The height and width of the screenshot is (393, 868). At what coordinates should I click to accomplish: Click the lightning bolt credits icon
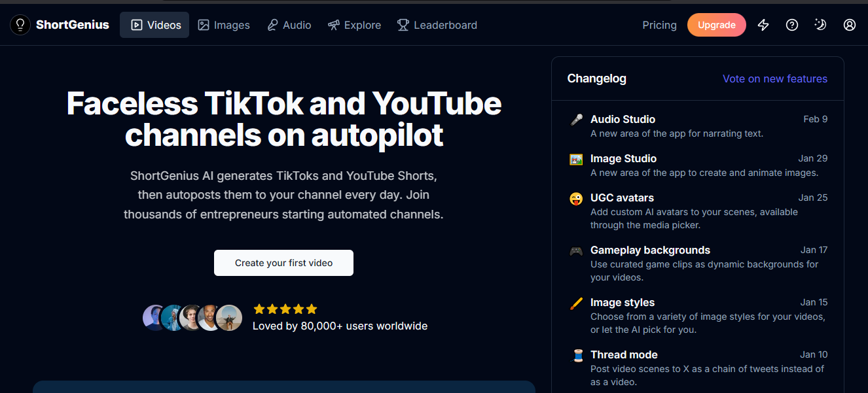pyautogui.click(x=763, y=25)
